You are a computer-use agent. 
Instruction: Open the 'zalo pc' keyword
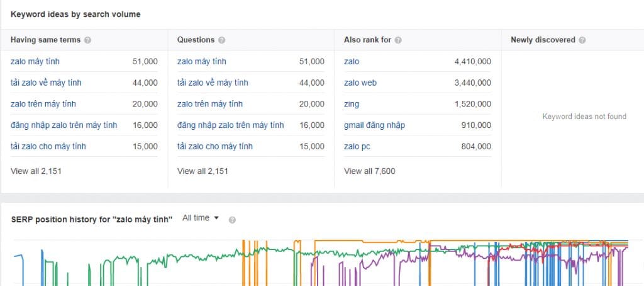[x=357, y=147]
